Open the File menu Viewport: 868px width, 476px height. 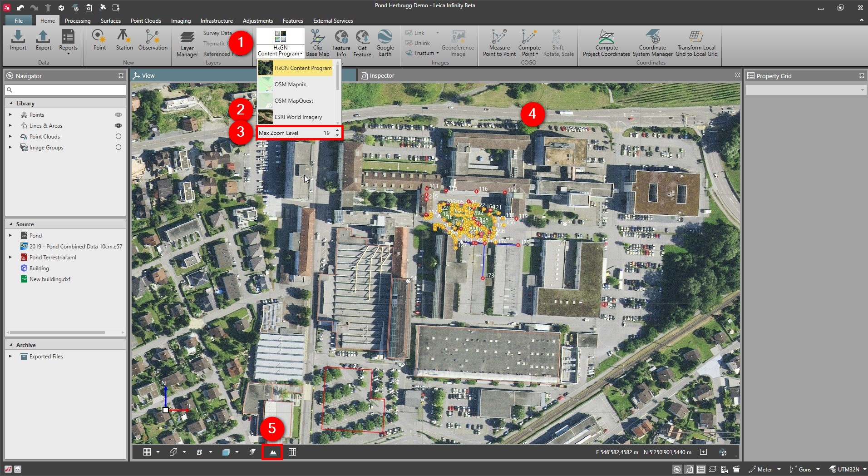(x=19, y=20)
